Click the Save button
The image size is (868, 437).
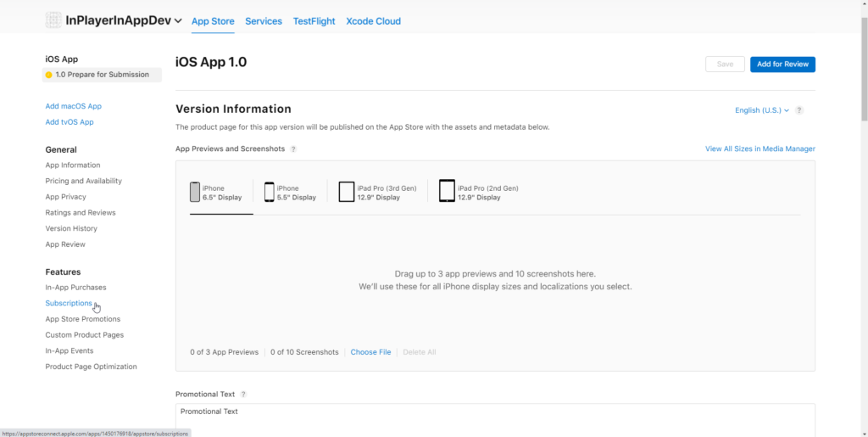pyautogui.click(x=725, y=64)
